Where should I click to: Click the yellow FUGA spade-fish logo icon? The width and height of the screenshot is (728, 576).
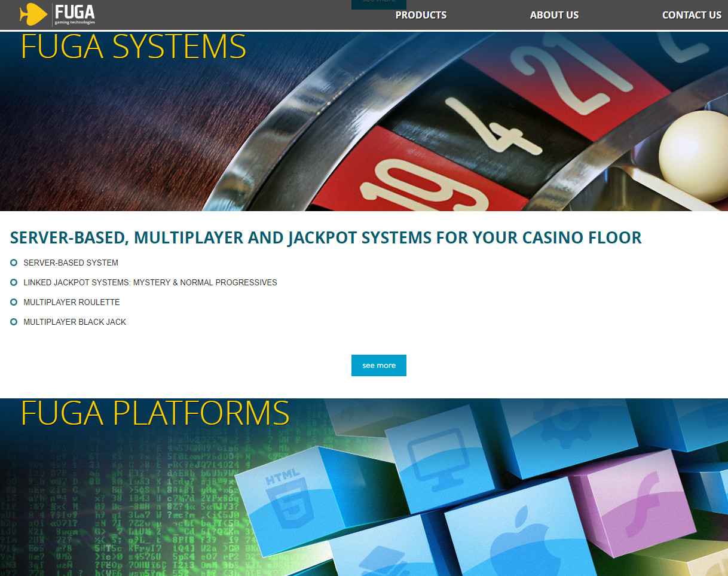[x=33, y=14]
